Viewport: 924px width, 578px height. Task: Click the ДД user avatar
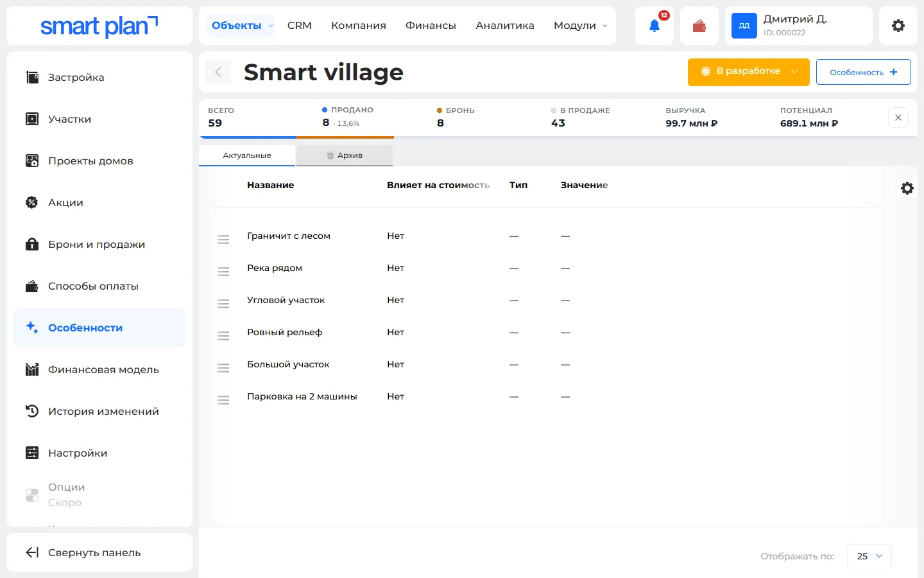pyautogui.click(x=744, y=26)
